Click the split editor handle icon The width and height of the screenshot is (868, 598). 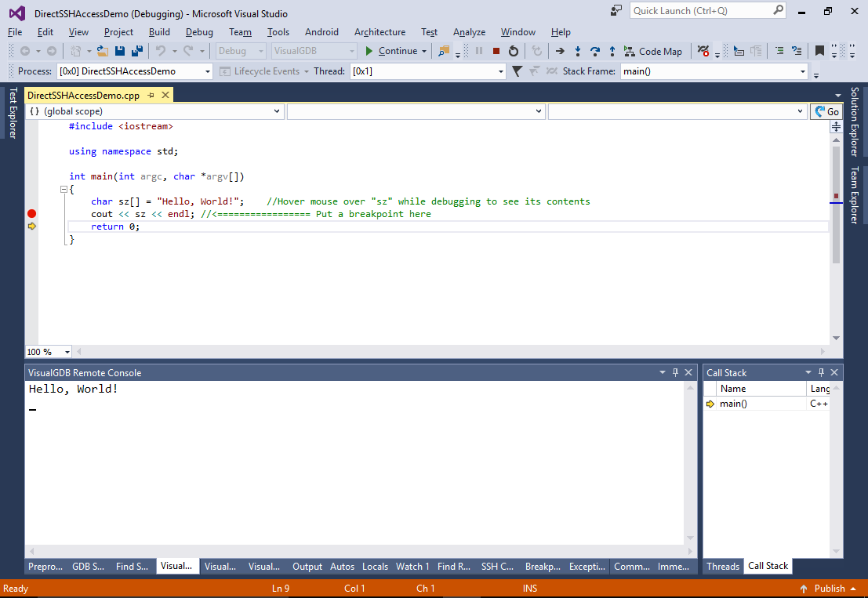[836, 127]
